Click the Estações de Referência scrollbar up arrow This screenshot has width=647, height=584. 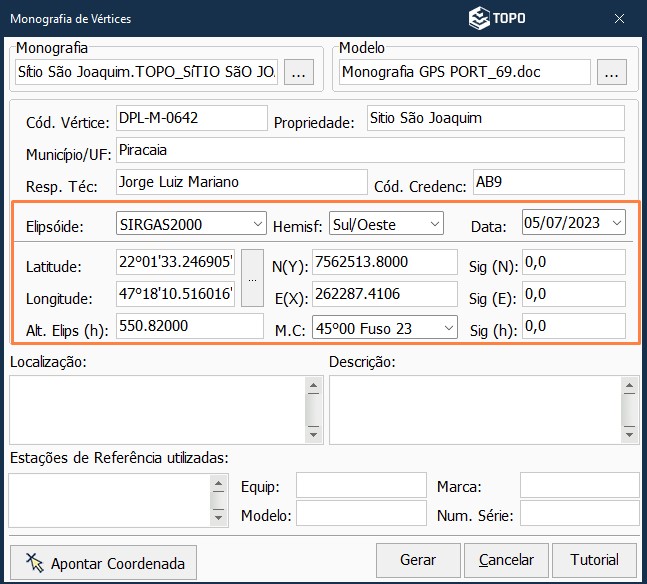(219, 484)
